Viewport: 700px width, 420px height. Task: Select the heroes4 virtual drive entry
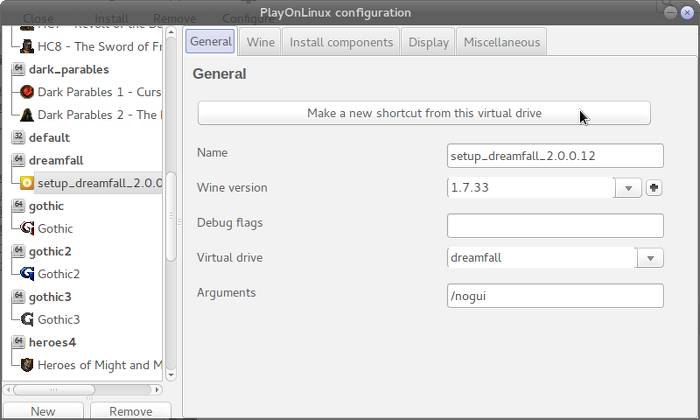pyautogui.click(x=52, y=342)
